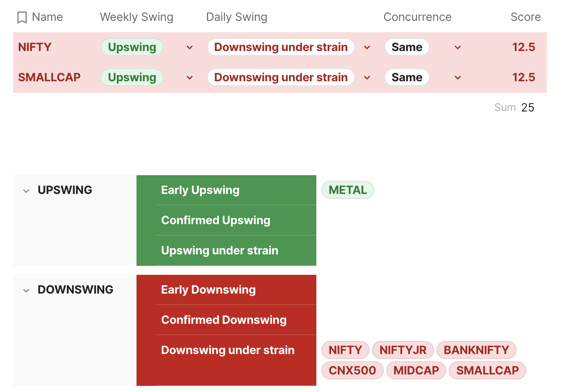Select the BANKNIFTY tag
The height and width of the screenshot is (392, 573).
tap(477, 350)
